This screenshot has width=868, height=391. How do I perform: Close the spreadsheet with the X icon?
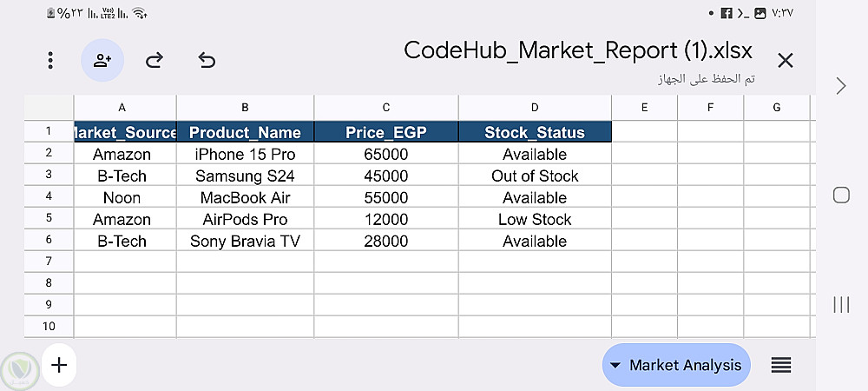785,60
